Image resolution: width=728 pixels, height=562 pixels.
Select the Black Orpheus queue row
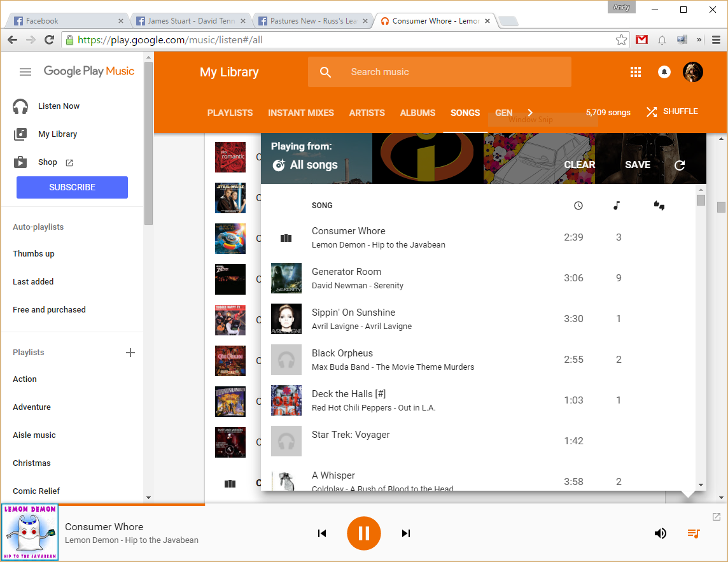click(x=478, y=360)
